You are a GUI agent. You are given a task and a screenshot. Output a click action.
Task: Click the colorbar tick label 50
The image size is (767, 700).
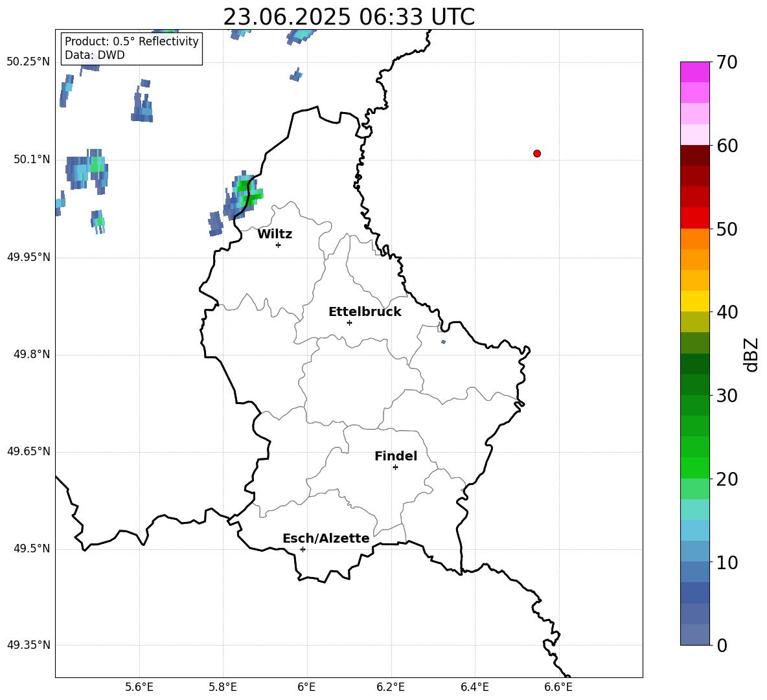pyautogui.click(x=727, y=229)
